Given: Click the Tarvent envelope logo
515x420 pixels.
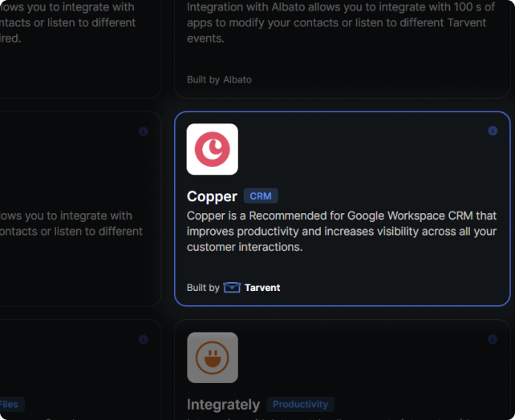Looking at the screenshot, I should tap(232, 288).
